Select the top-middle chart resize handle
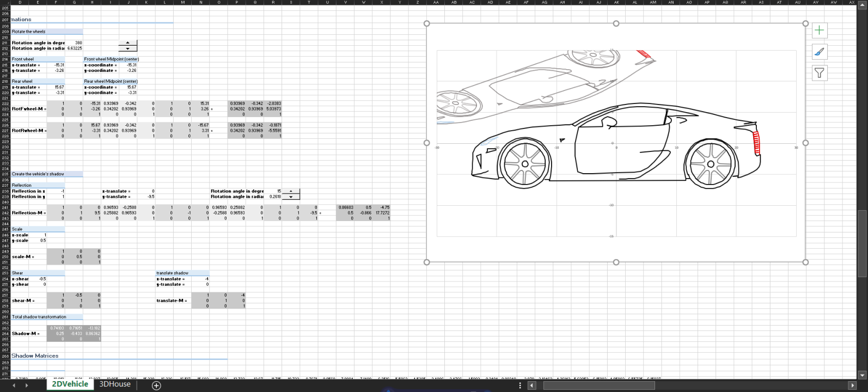 click(x=616, y=23)
